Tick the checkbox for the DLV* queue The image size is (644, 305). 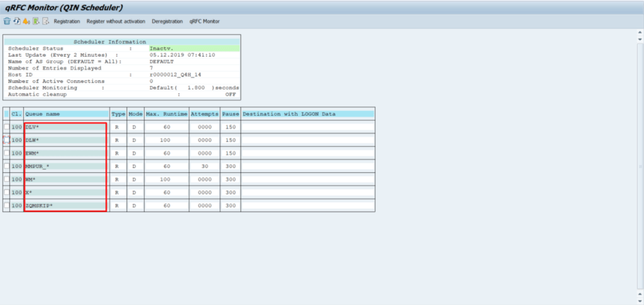[x=7, y=127]
